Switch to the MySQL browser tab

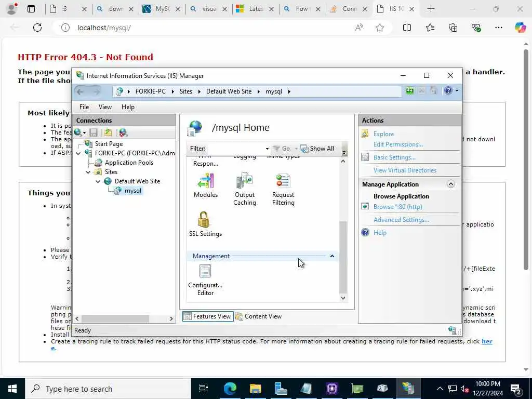pos(161,9)
